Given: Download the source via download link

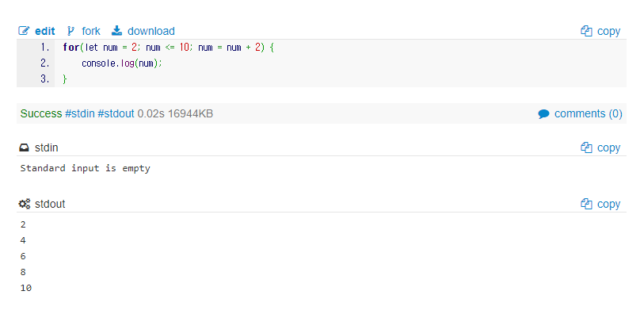Looking at the screenshot, I should pyautogui.click(x=151, y=31).
